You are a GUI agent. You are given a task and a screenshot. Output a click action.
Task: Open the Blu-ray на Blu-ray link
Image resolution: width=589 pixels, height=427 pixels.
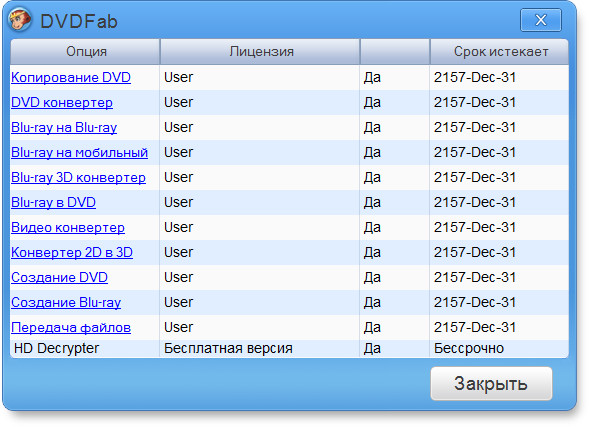click(64, 128)
